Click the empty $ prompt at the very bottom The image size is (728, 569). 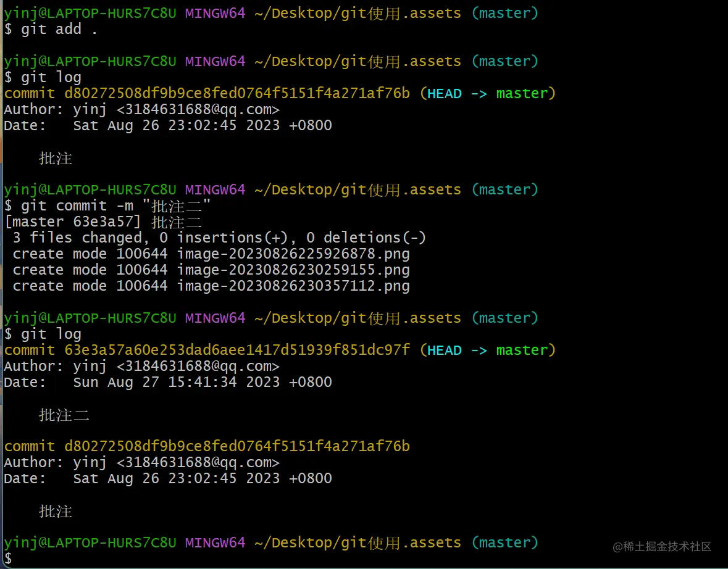9,559
